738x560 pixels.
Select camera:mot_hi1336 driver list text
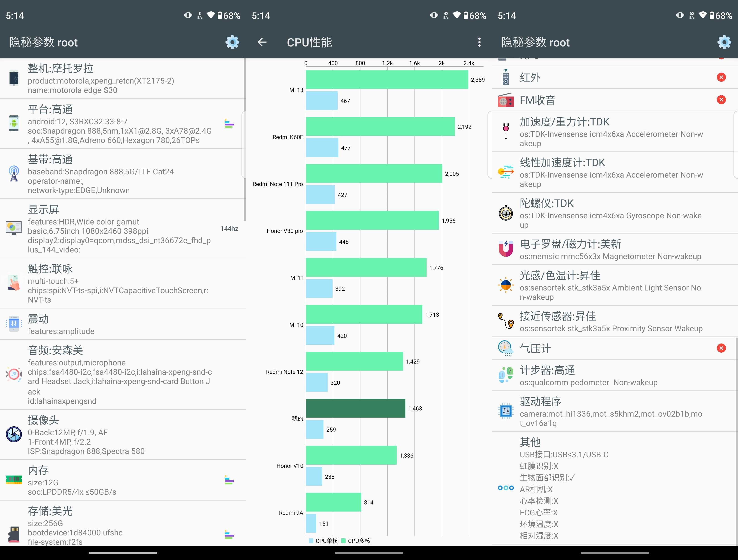pyautogui.click(x=611, y=419)
